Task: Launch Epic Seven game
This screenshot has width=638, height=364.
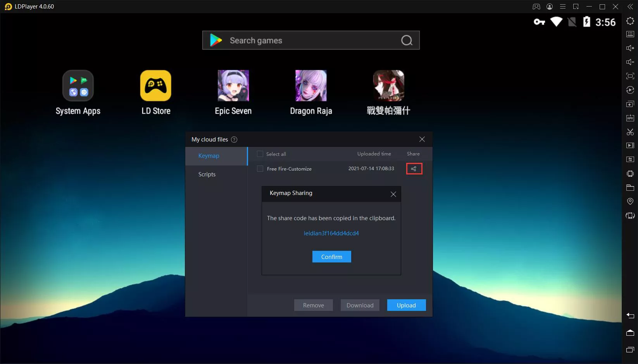Action: coord(233,93)
